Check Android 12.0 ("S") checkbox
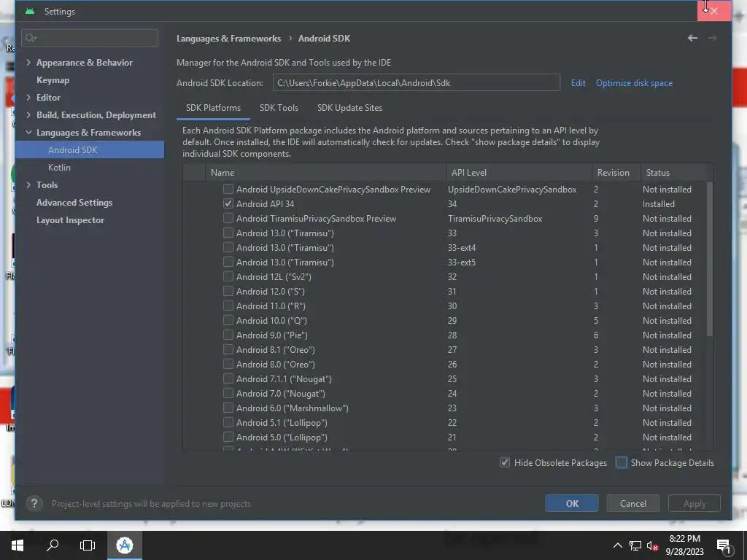 tap(228, 291)
